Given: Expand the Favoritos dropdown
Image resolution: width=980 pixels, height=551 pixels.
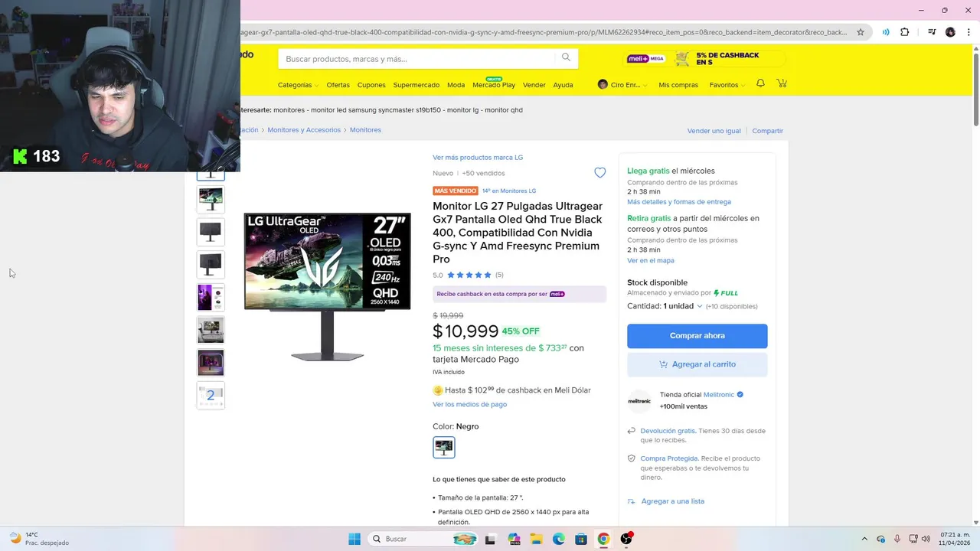Looking at the screenshot, I should [x=727, y=85].
